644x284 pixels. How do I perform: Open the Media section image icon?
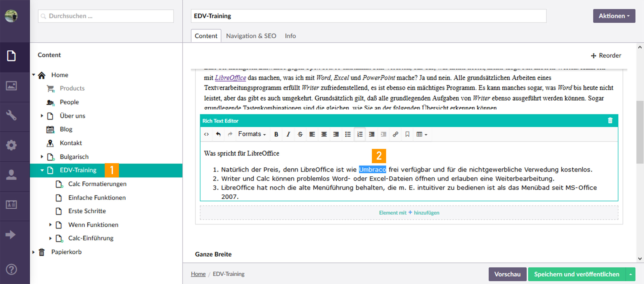coord(11,86)
